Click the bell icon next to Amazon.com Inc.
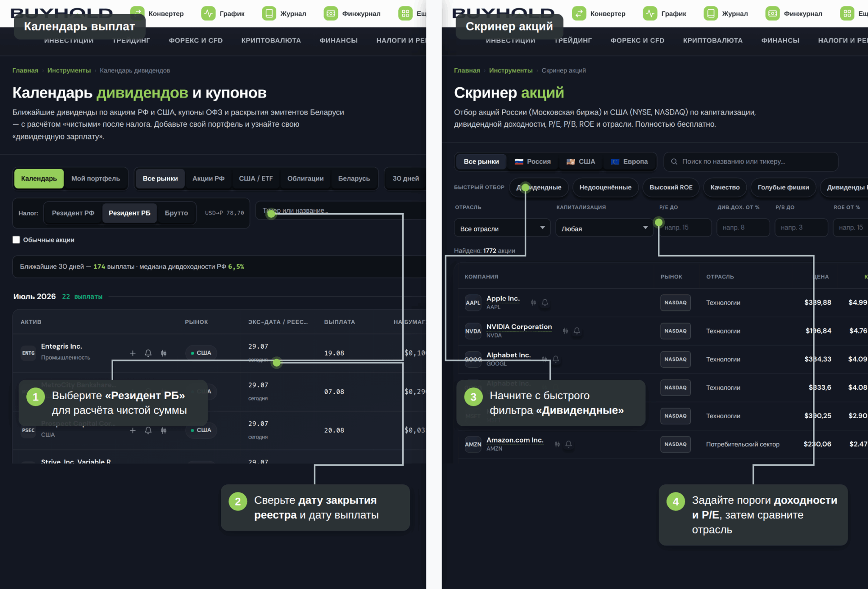The image size is (868, 589). pos(569,444)
